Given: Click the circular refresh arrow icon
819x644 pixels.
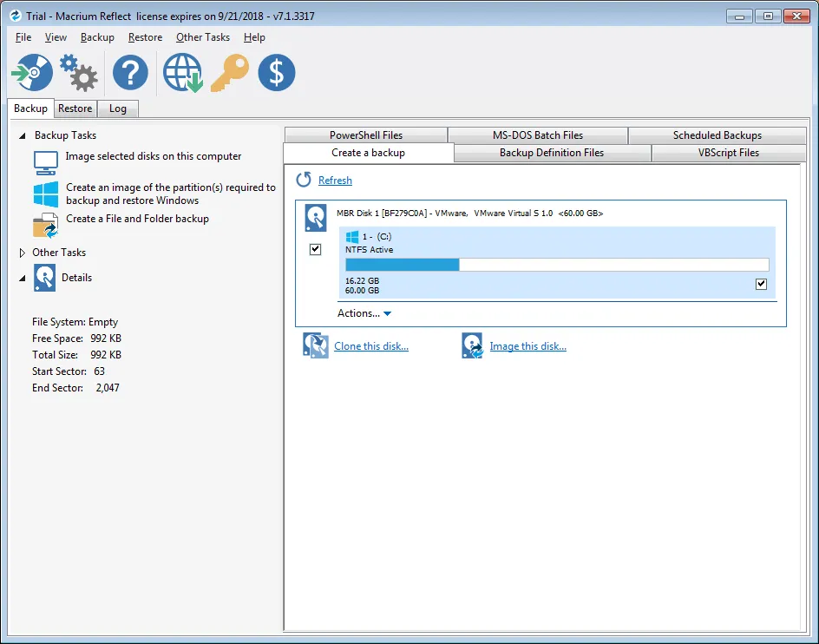Looking at the screenshot, I should pos(304,180).
